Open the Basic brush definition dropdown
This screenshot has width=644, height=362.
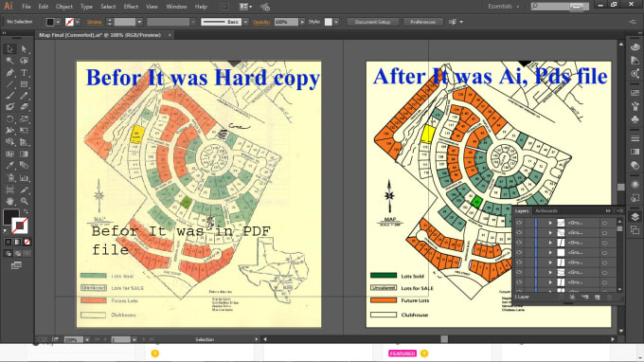(245, 22)
